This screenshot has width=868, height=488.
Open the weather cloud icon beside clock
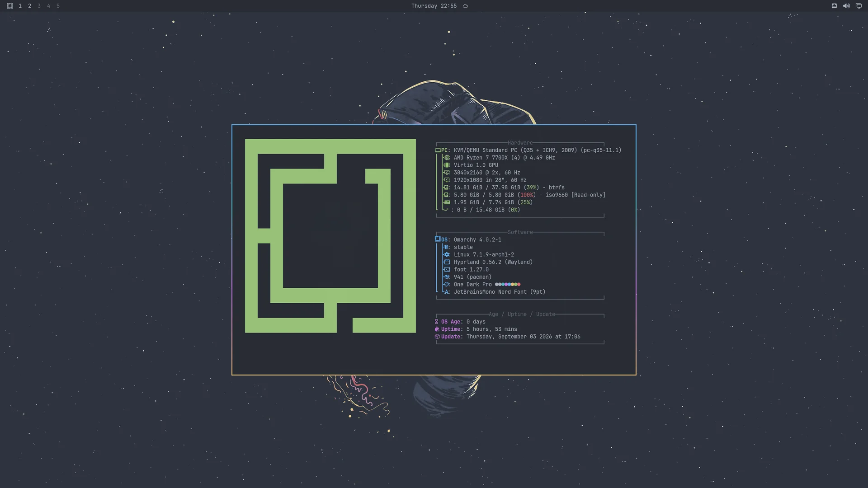(x=465, y=6)
